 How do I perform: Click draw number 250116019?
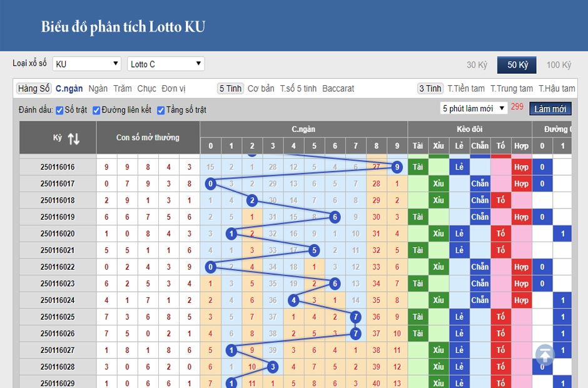pos(58,217)
